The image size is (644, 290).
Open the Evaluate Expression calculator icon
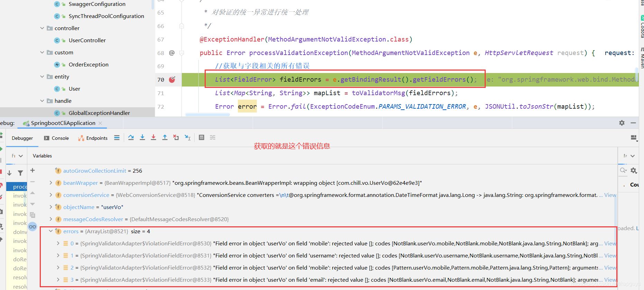click(x=202, y=137)
